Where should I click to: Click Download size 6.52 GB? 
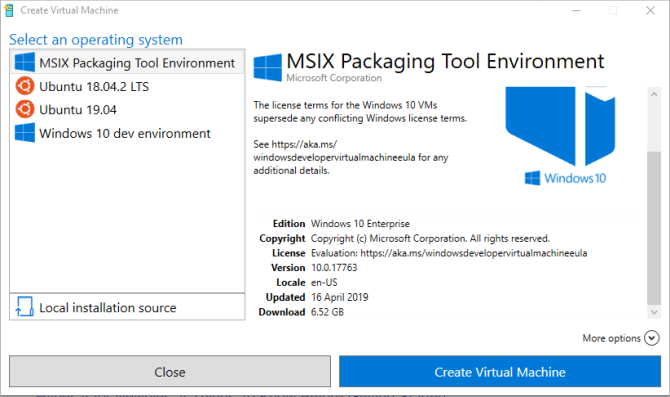(327, 312)
